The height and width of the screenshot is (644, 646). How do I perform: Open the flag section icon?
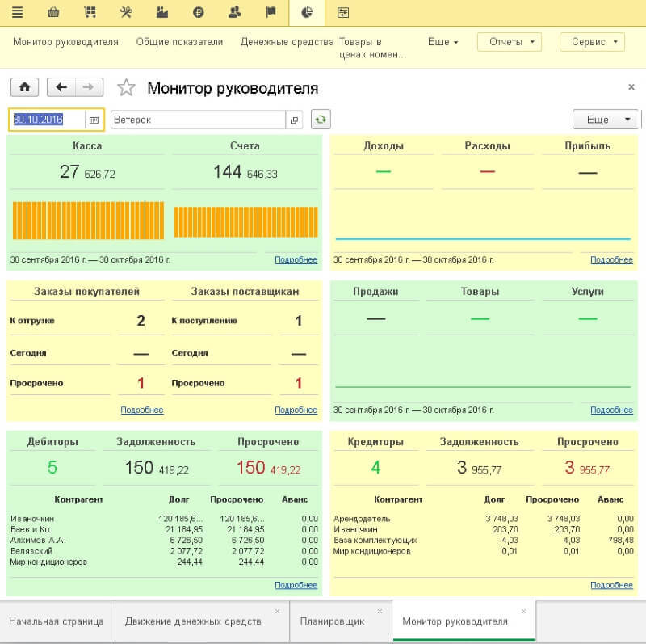point(271,12)
